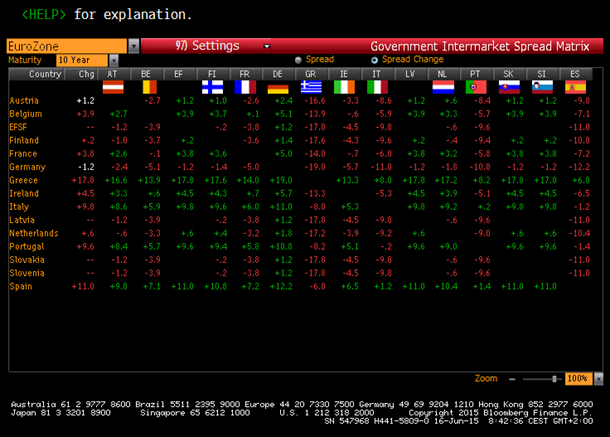The width and height of the screenshot is (610, 437).
Task: Open the Settings menu
Action: (x=206, y=46)
